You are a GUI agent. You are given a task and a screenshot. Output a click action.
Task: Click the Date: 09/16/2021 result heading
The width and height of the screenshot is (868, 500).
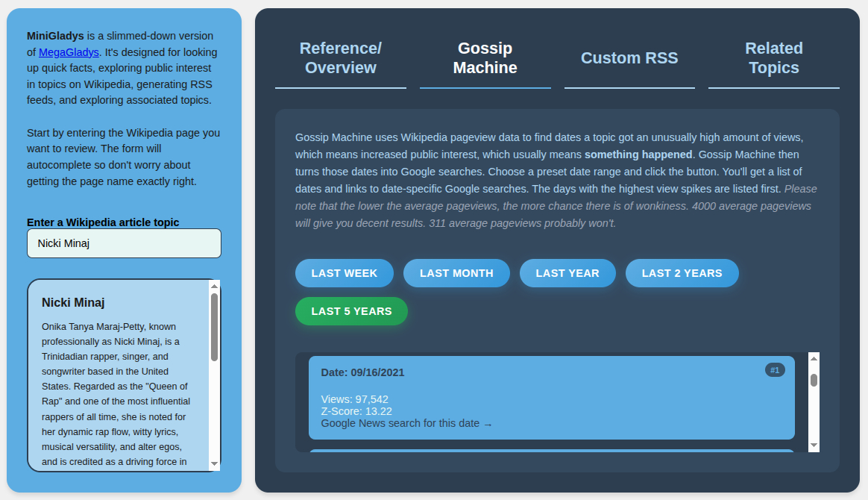click(362, 372)
